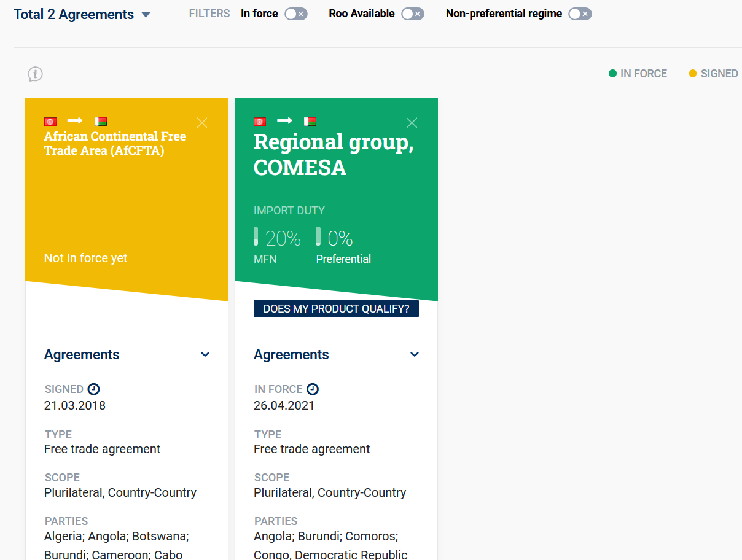Click the clock icon next to IN FORCE date
Screen dimensions: 742x560
(313, 389)
